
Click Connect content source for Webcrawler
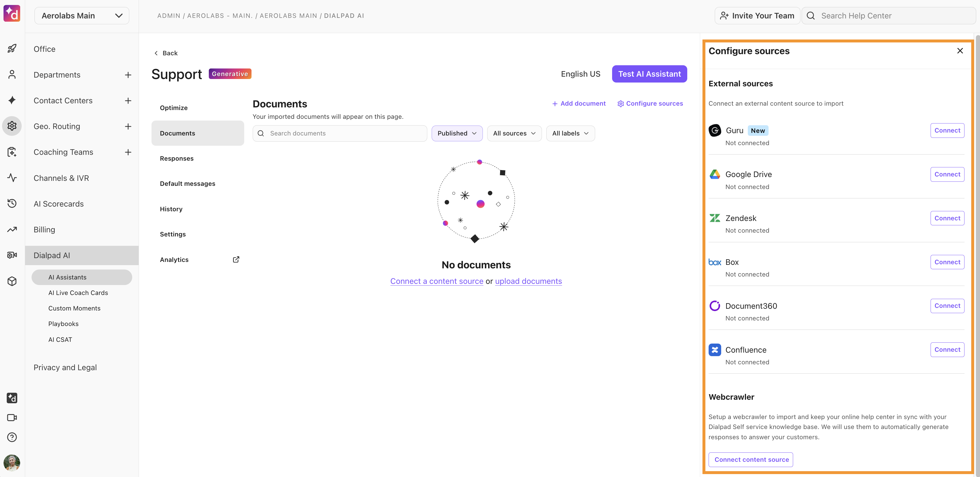[751, 459]
